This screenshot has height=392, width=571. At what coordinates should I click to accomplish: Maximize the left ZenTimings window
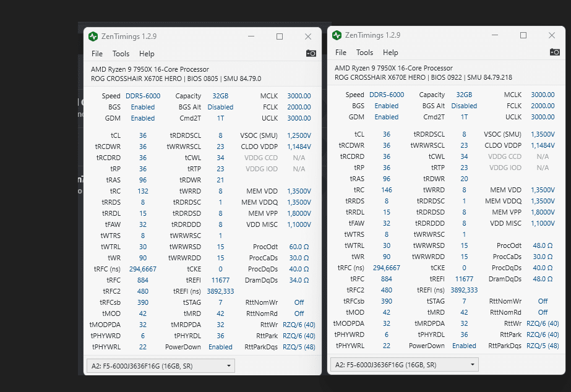[280, 36]
